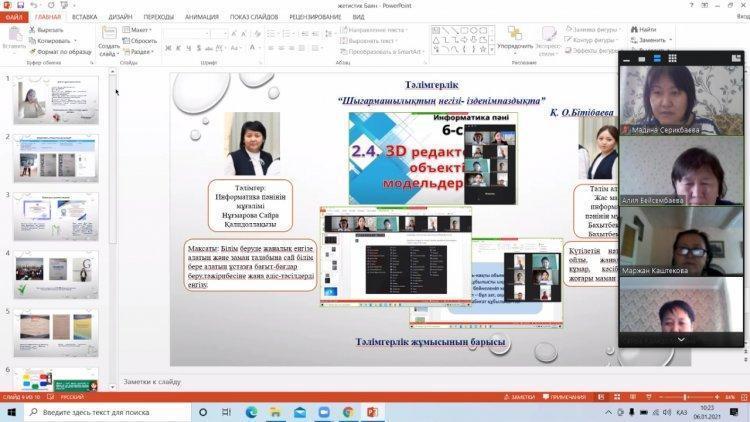Image resolution: width=750 pixels, height=422 pixels.
Task: Click the Redo icon in quick access toolbar
Action: coord(51,5)
